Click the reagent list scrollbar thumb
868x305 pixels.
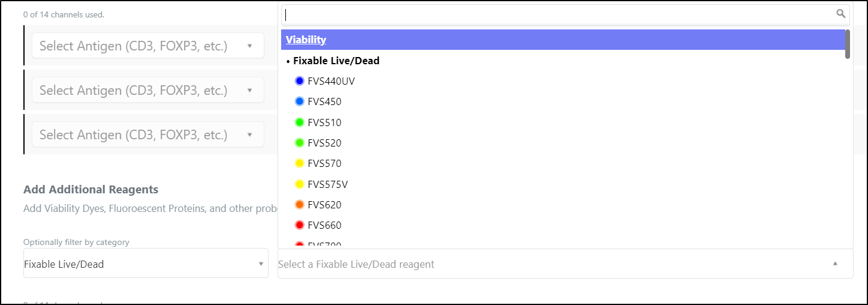coord(848,44)
